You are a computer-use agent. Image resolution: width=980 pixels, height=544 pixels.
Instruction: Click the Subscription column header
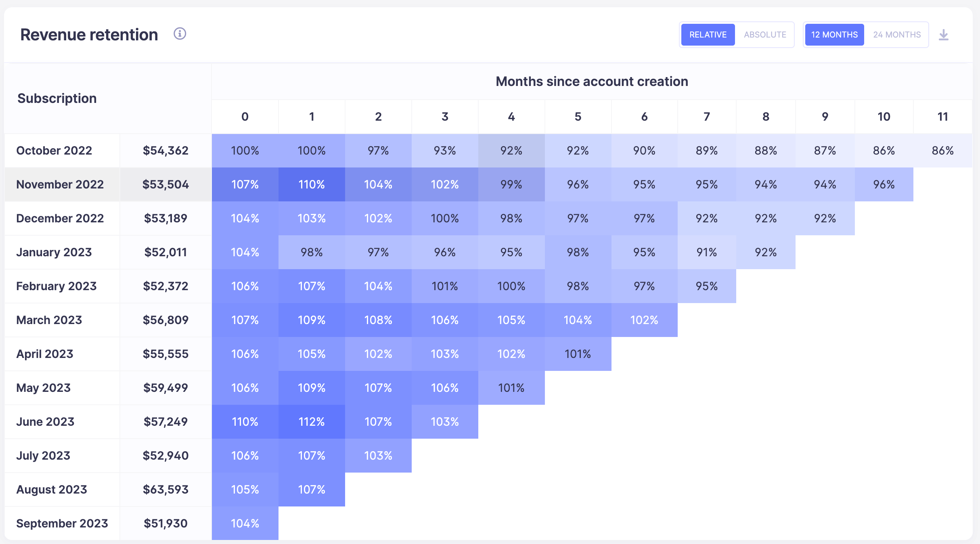tap(57, 98)
